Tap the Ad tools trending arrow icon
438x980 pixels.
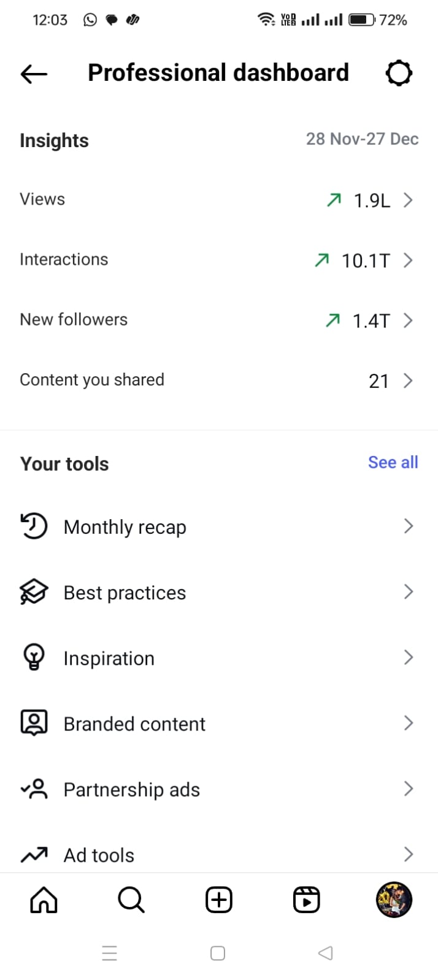(34, 854)
